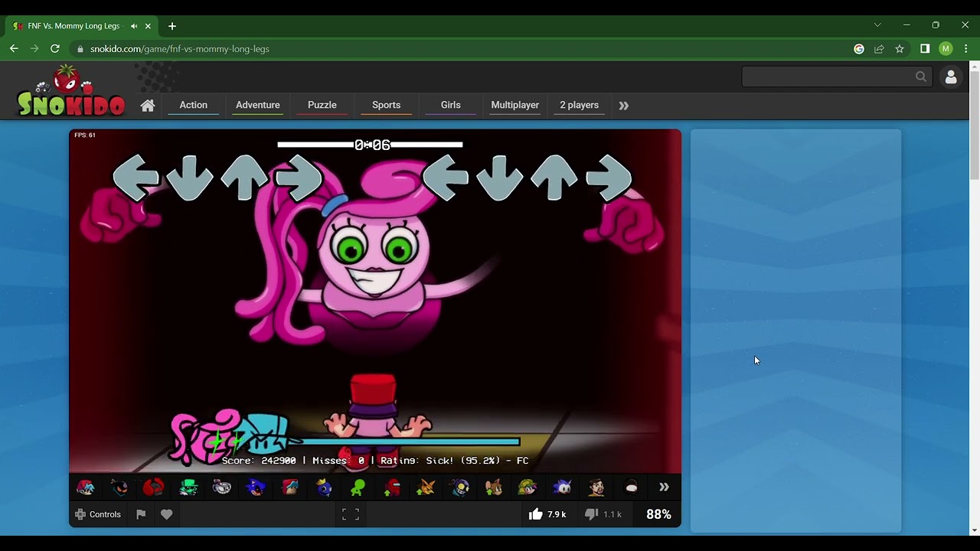Click the player's left arrow receptor

click(445, 178)
